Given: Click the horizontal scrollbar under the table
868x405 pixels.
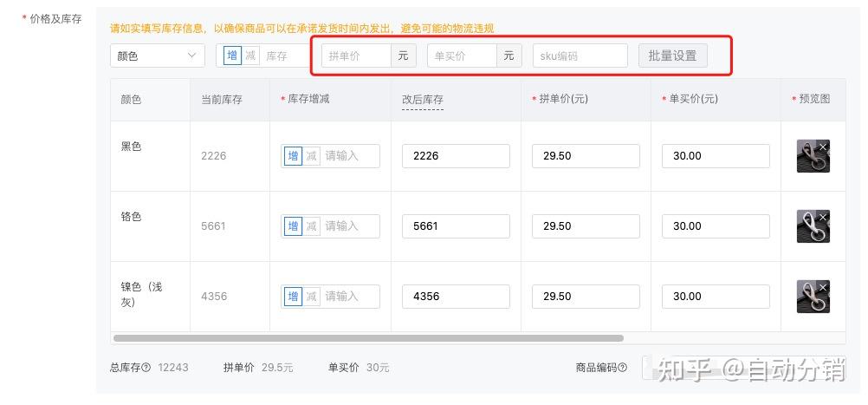Looking at the screenshot, I should (x=368, y=338).
